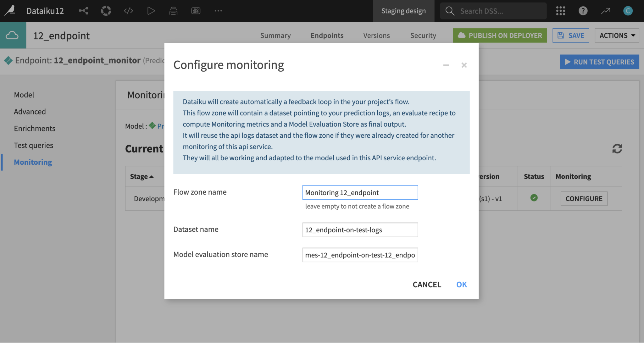Select Test queries in sidebar
Image resolution: width=644 pixels, height=343 pixels.
click(x=33, y=145)
